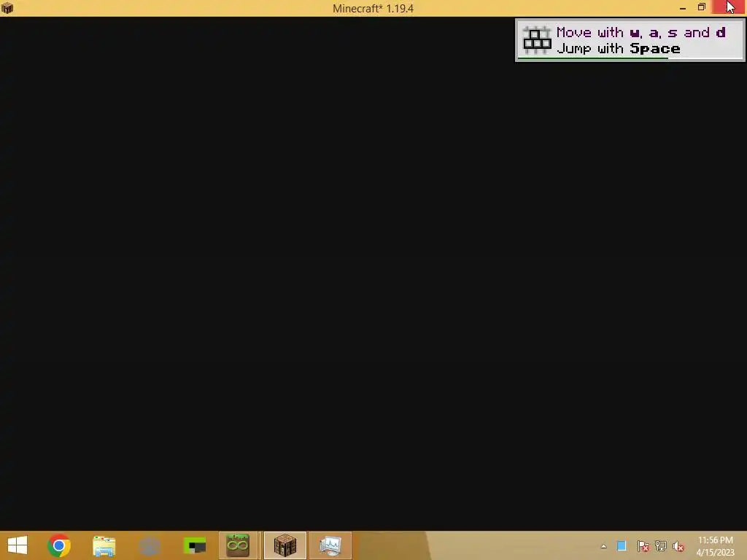
Task: Click the 'Jump with Space' hint text
Action: pos(619,49)
